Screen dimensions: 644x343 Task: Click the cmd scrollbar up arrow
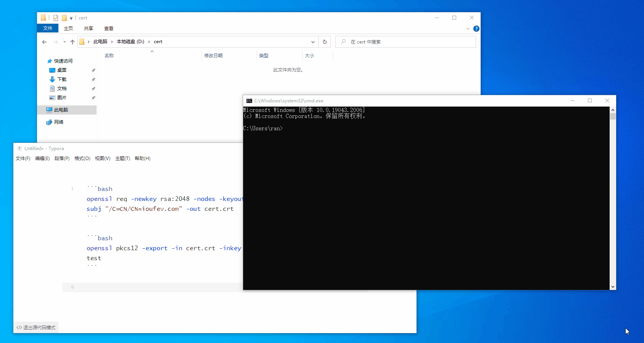tap(613, 110)
